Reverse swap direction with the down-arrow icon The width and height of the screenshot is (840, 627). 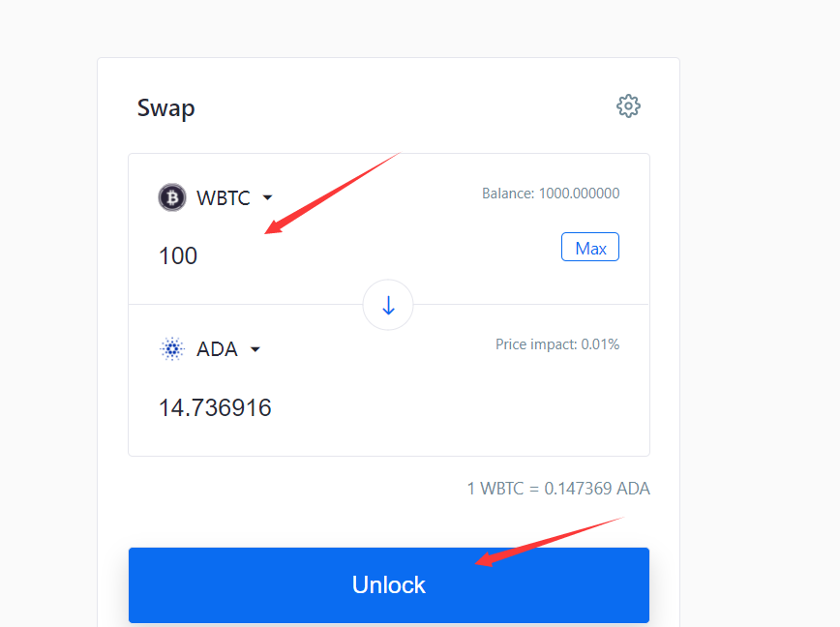click(x=388, y=305)
